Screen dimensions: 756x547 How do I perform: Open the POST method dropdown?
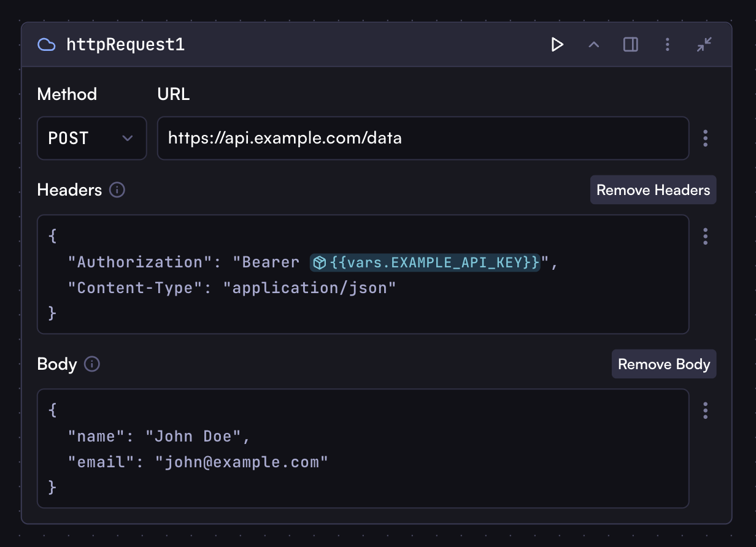point(91,138)
